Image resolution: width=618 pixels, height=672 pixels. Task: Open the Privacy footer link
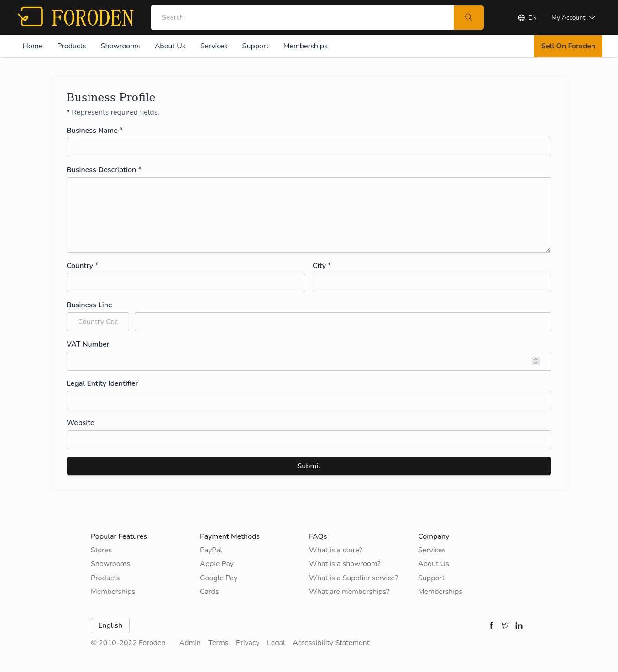pyautogui.click(x=248, y=643)
